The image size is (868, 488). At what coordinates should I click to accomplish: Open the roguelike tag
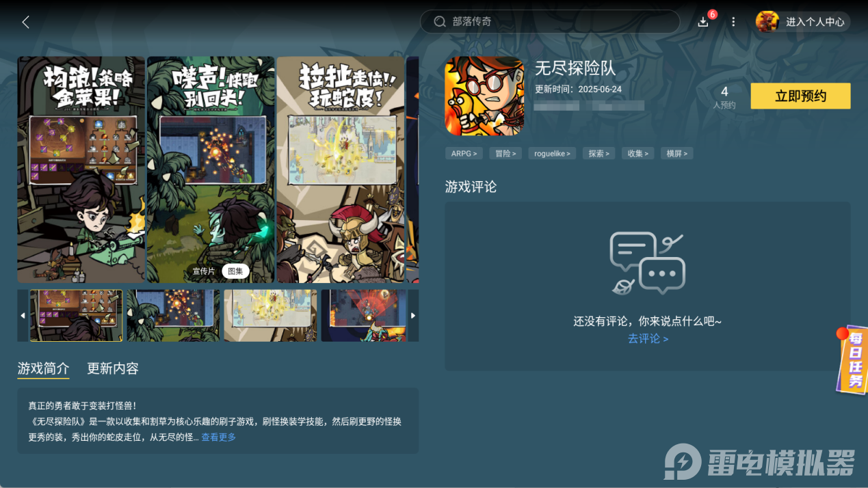click(552, 154)
